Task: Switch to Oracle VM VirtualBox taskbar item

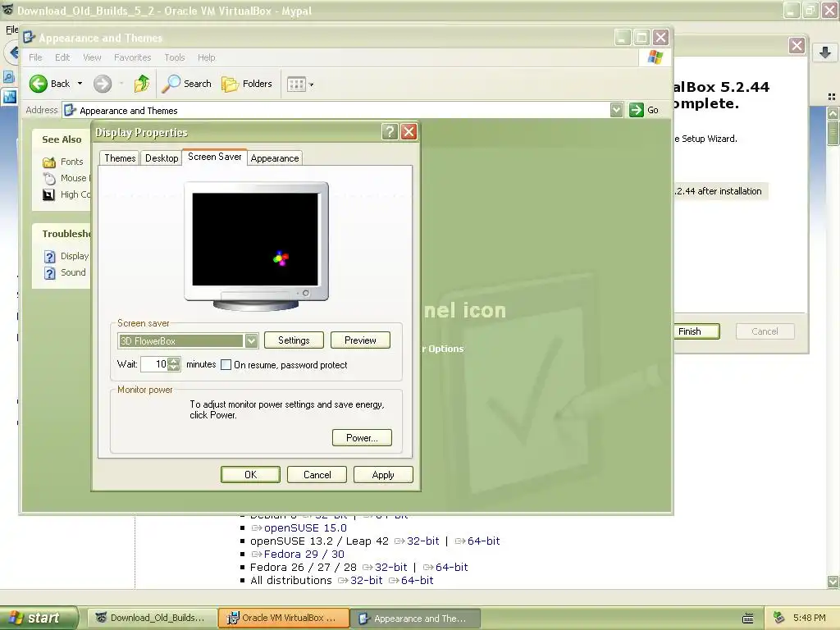Action: tap(284, 618)
